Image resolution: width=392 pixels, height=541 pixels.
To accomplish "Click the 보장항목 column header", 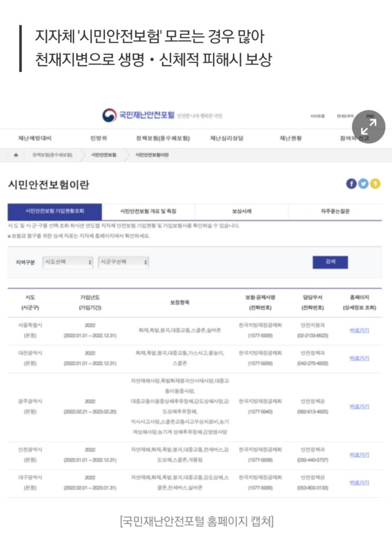I will (179, 302).
